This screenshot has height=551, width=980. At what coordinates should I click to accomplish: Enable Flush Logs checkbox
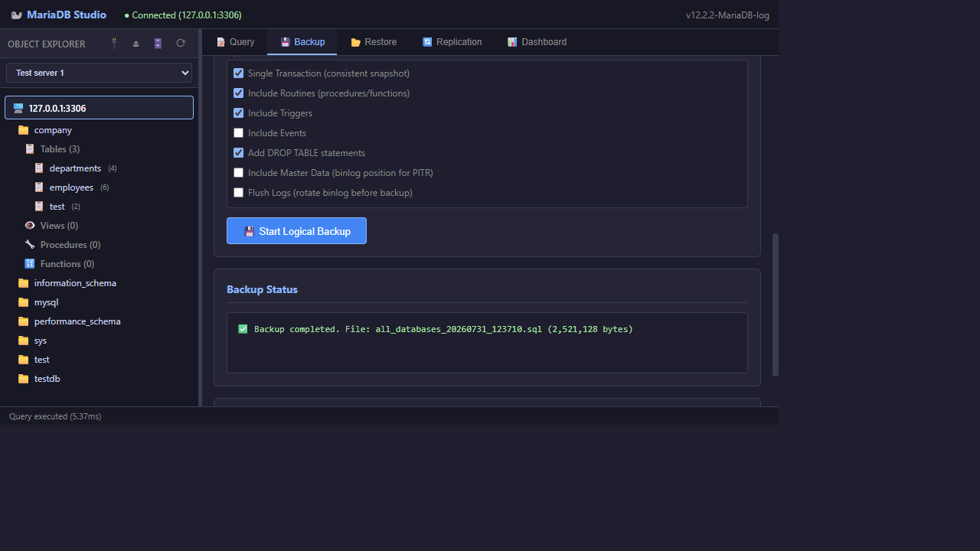tap(238, 193)
